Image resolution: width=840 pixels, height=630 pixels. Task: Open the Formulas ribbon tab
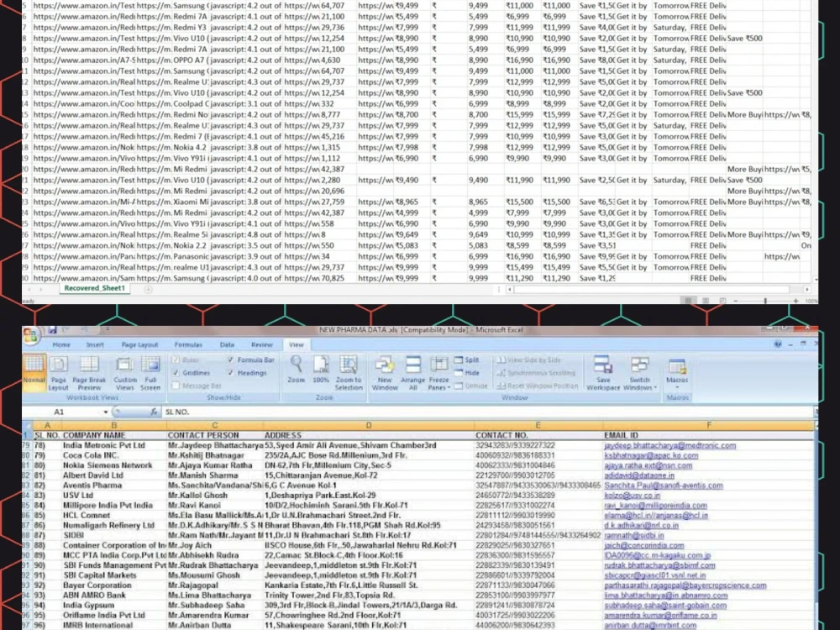pos(188,344)
